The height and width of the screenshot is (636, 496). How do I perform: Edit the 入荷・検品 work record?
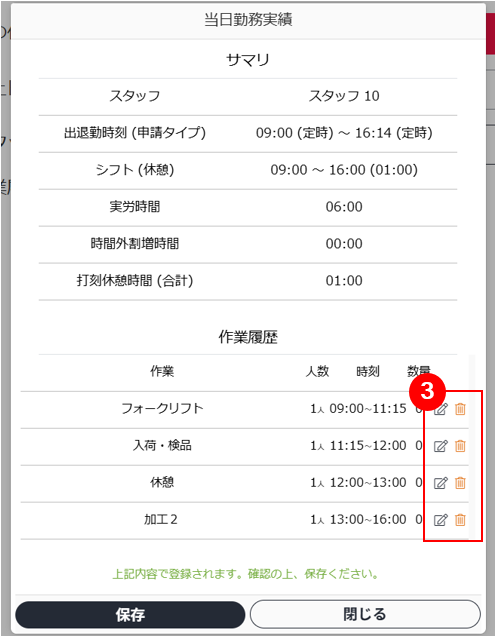(x=441, y=446)
